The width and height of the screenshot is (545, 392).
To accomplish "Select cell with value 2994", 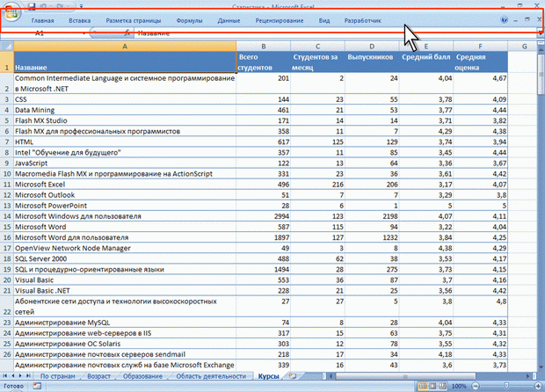I will (x=264, y=216).
